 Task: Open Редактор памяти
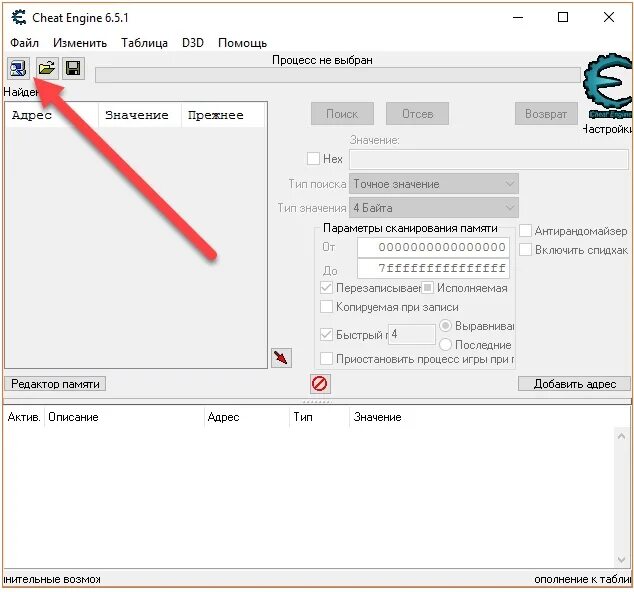[55, 383]
